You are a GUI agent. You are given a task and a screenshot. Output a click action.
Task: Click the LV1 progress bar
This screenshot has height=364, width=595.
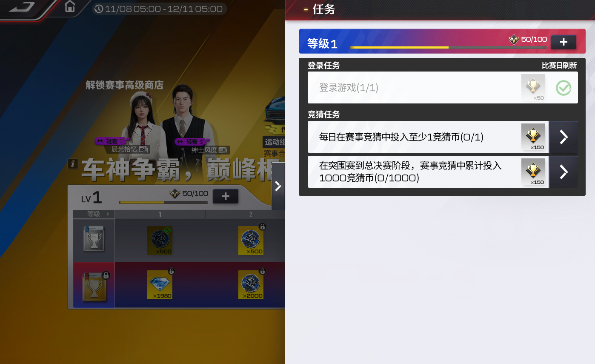click(163, 202)
